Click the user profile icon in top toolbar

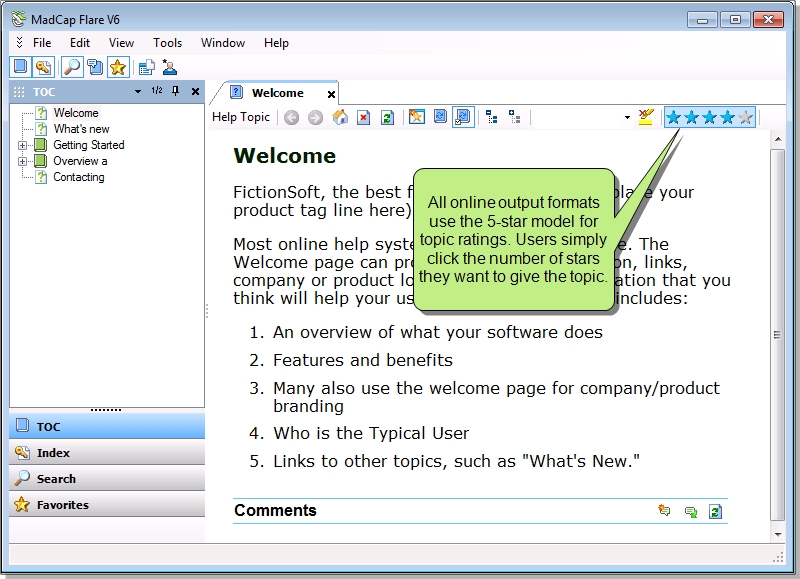(169, 67)
